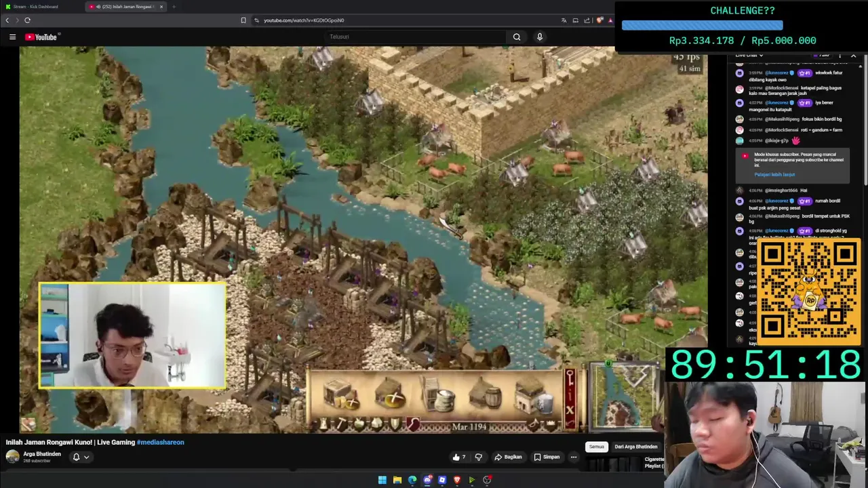Click Pelajari lebih lanjut link in chat
The height and width of the screenshot is (488, 868).
coord(774,174)
